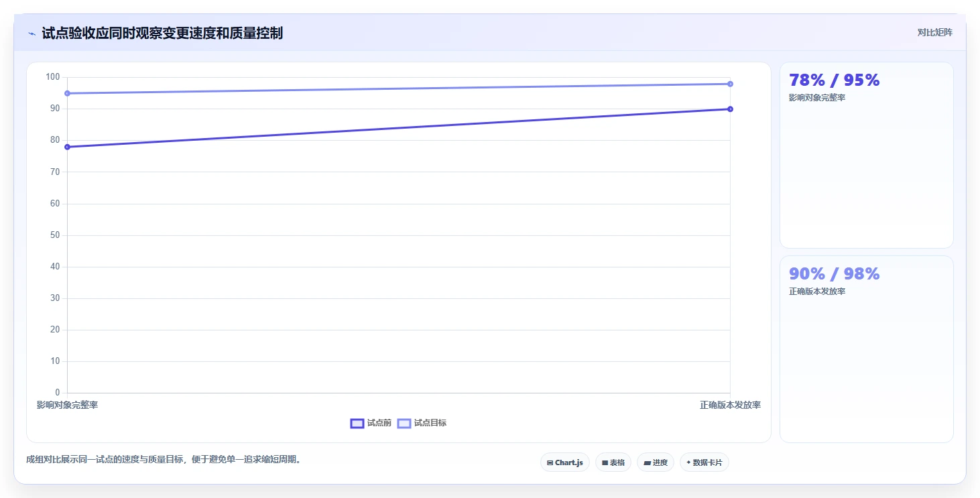The width and height of the screenshot is (980, 498).
Task: Click the x-axis label 影响对象完整率
Action: [67, 405]
